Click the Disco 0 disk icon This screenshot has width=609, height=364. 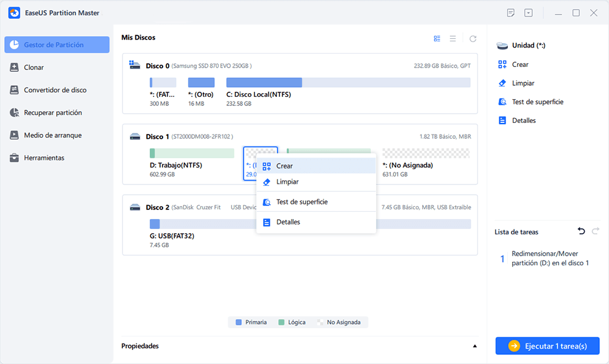[135, 65]
